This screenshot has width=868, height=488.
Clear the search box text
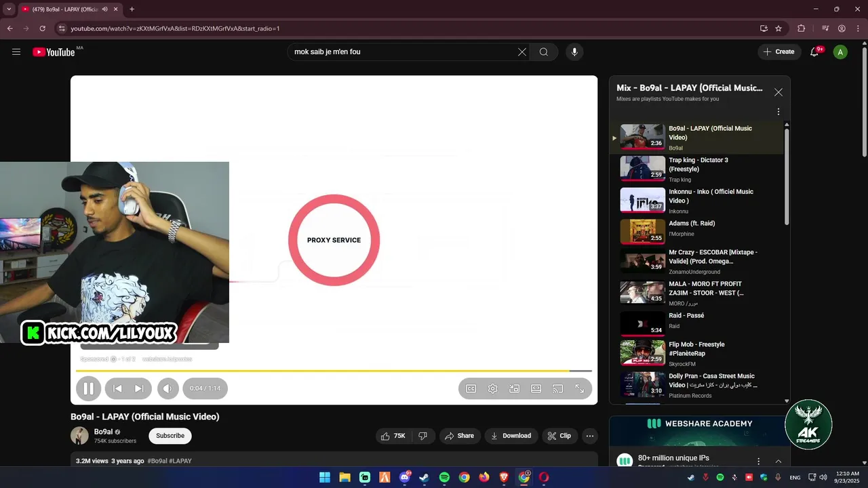tap(522, 52)
